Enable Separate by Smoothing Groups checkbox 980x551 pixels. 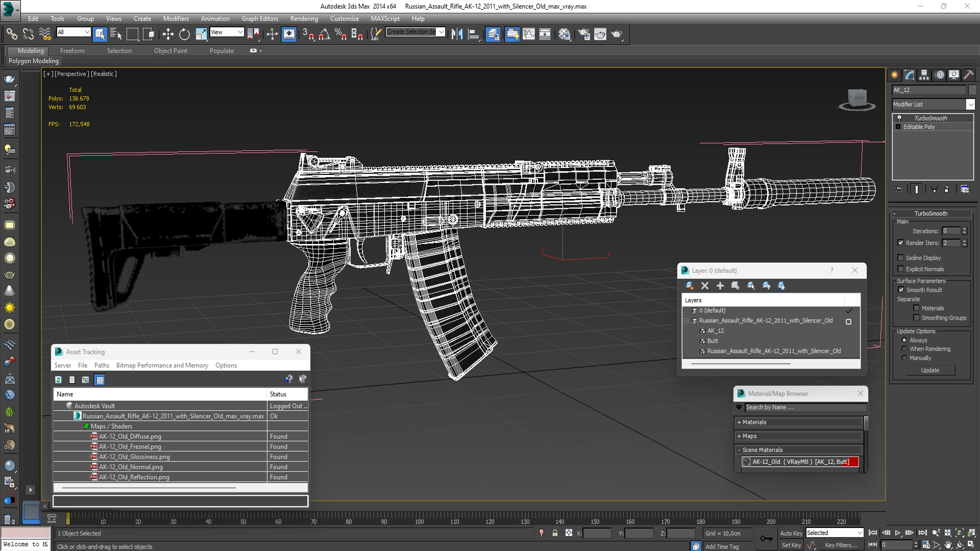pyautogui.click(x=916, y=318)
